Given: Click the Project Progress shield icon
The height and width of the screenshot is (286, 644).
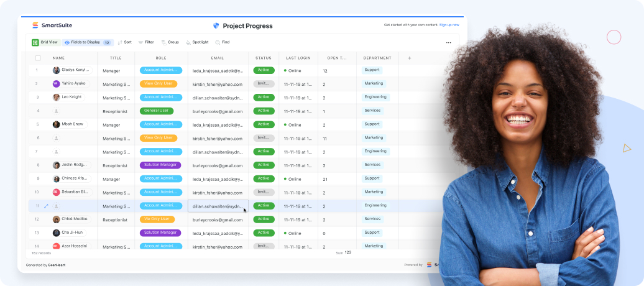Looking at the screenshot, I should (216, 26).
